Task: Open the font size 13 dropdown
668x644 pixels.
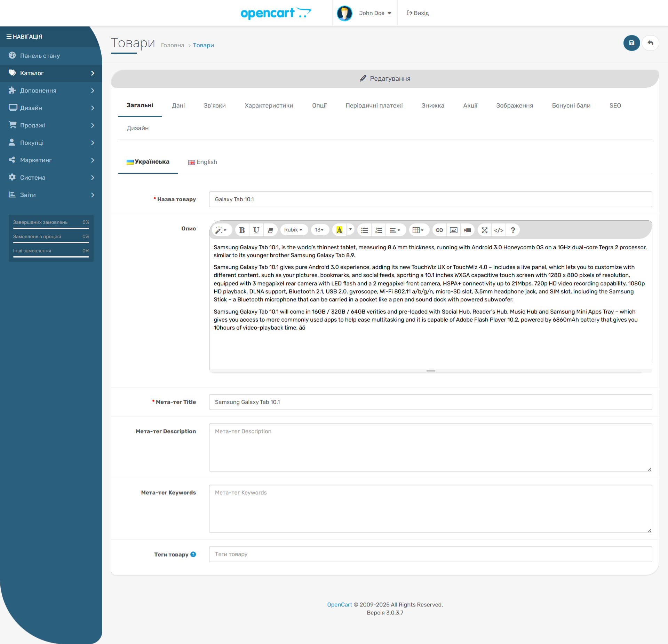Action: 320,230
